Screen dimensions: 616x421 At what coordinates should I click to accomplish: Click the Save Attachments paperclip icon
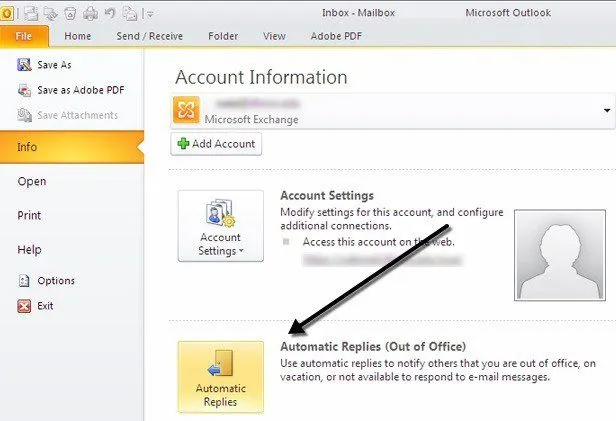coord(24,115)
